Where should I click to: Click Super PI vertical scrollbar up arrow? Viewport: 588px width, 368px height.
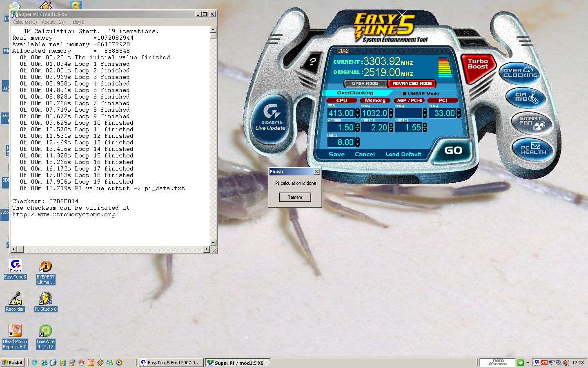coord(213,29)
